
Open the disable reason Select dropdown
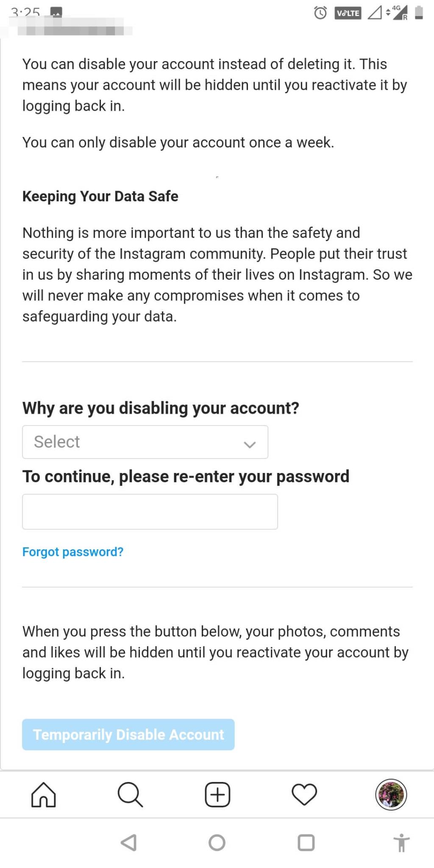(145, 442)
